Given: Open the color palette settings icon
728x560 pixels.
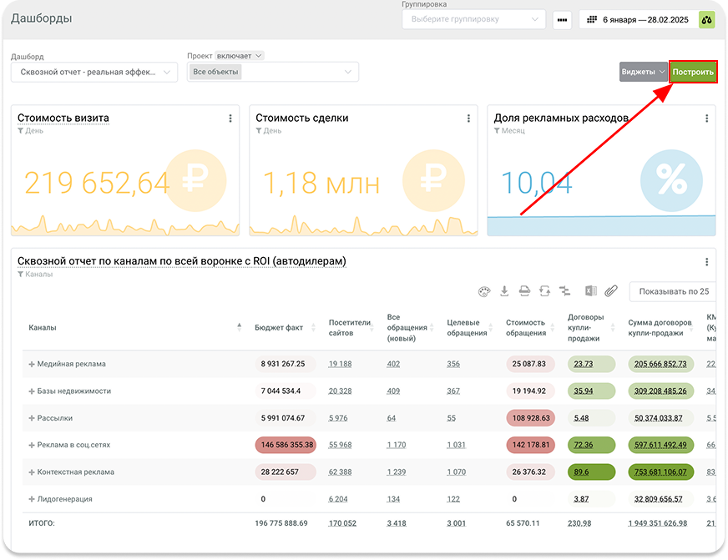Looking at the screenshot, I should point(483,291).
